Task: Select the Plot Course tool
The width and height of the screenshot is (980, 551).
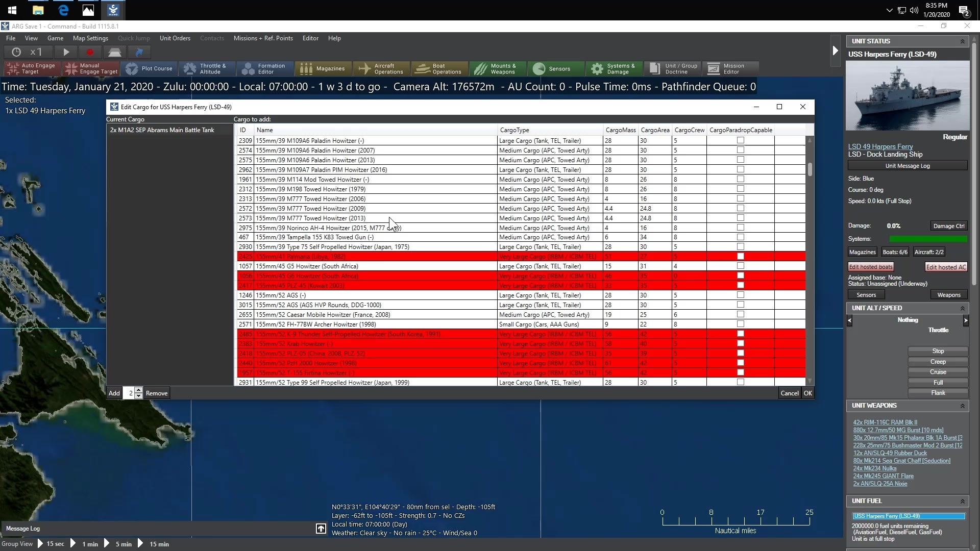Action: [150, 68]
